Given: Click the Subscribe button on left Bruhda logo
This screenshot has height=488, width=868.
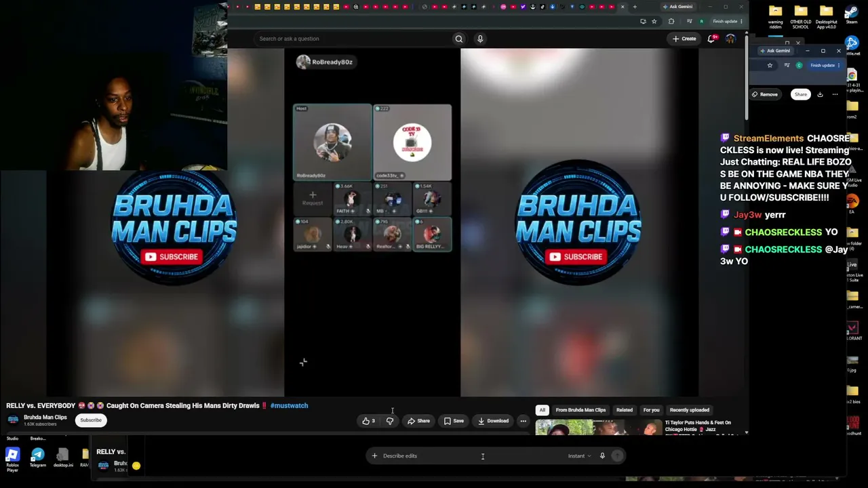Looking at the screenshot, I should pos(172,257).
